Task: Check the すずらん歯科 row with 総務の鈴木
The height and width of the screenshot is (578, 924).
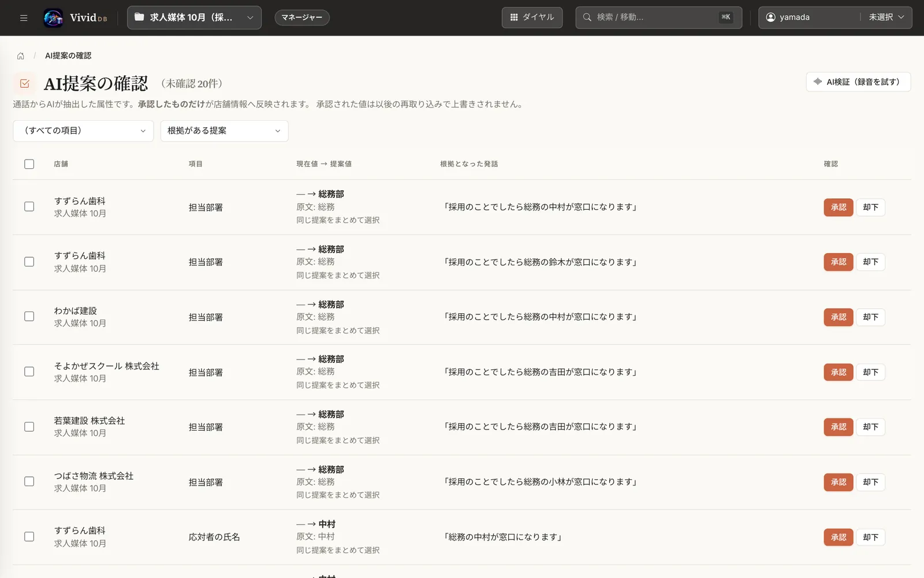Action: tap(29, 262)
